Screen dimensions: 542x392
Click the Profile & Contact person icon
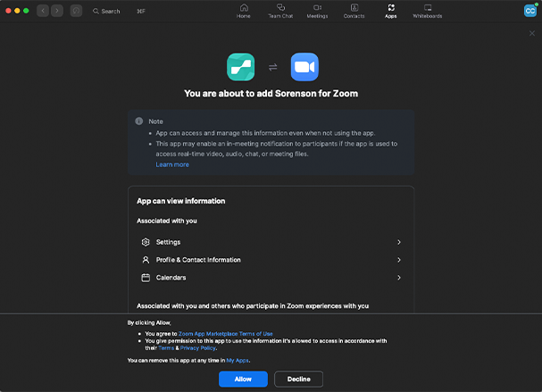[x=146, y=260]
